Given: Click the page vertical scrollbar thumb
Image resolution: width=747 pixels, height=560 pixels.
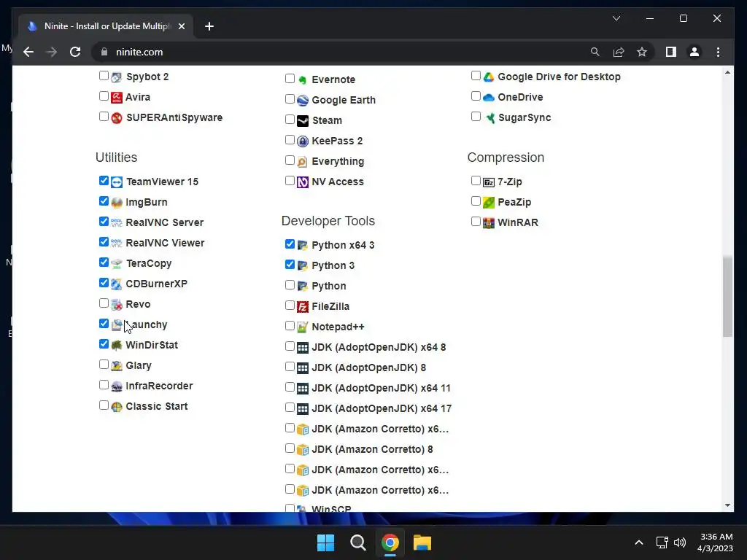Looking at the screenshot, I should point(727,296).
